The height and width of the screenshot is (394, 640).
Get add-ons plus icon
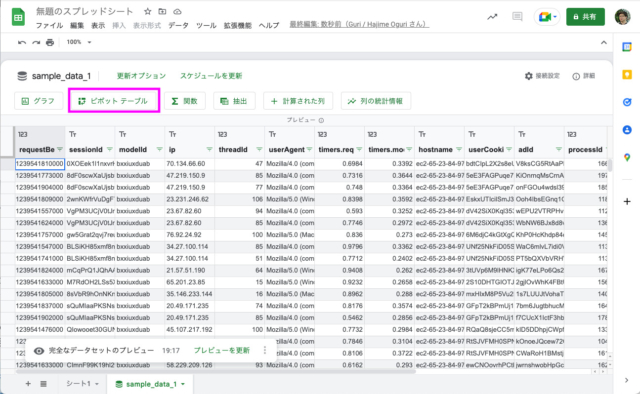point(627,201)
